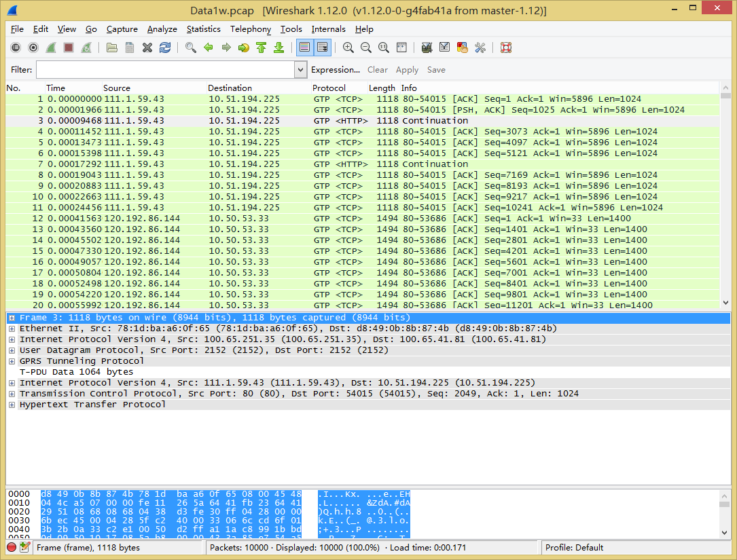Save this capture file
This screenshot has width=737, height=560.
coord(130,48)
